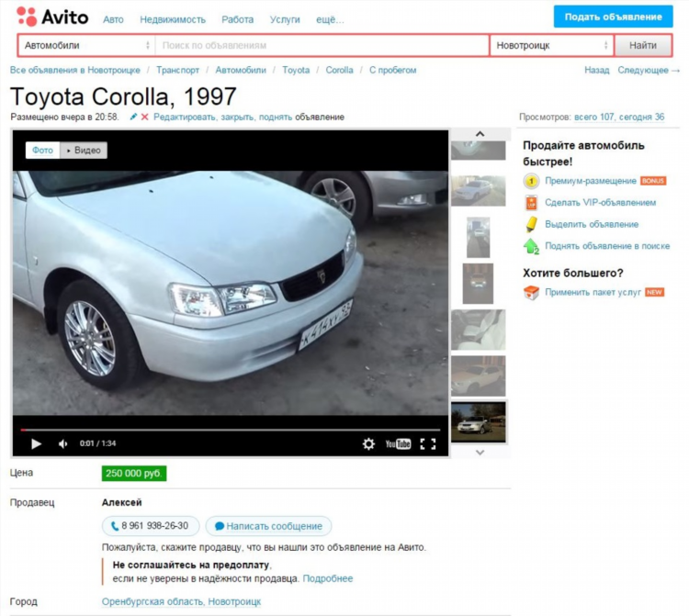Open the Новотроицк city dropdown

click(x=551, y=45)
